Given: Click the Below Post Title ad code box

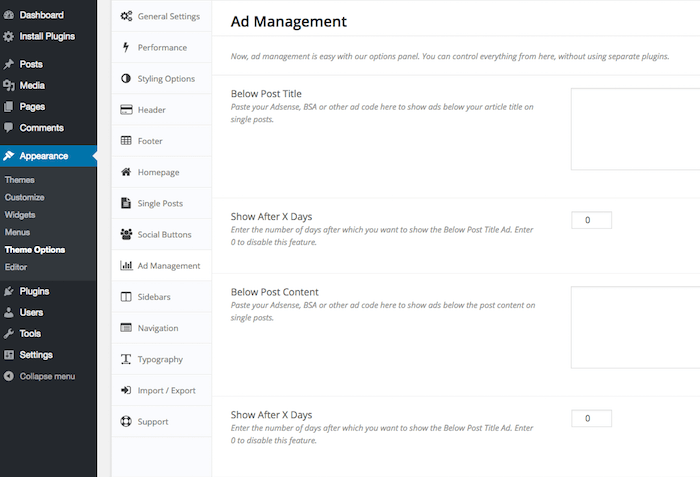Looking at the screenshot, I should pyautogui.click(x=635, y=129).
